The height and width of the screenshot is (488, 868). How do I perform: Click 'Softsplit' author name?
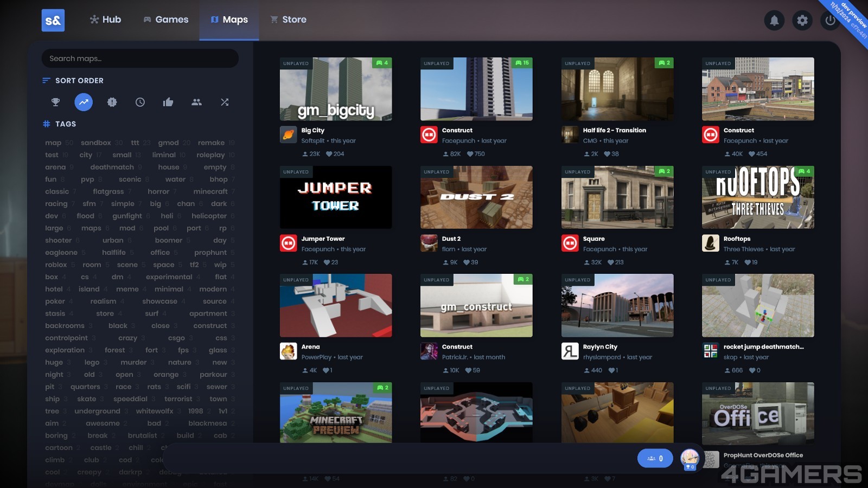(313, 140)
